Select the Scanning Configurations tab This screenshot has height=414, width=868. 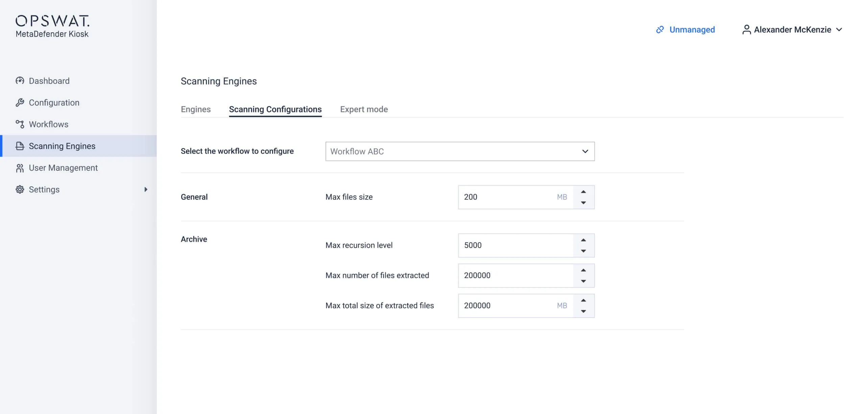pos(275,109)
